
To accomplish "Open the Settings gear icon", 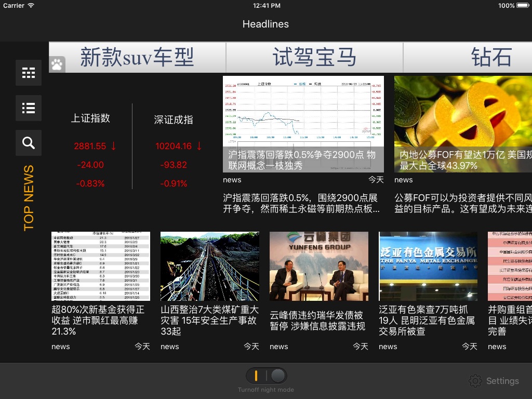I will [x=475, y=381].
